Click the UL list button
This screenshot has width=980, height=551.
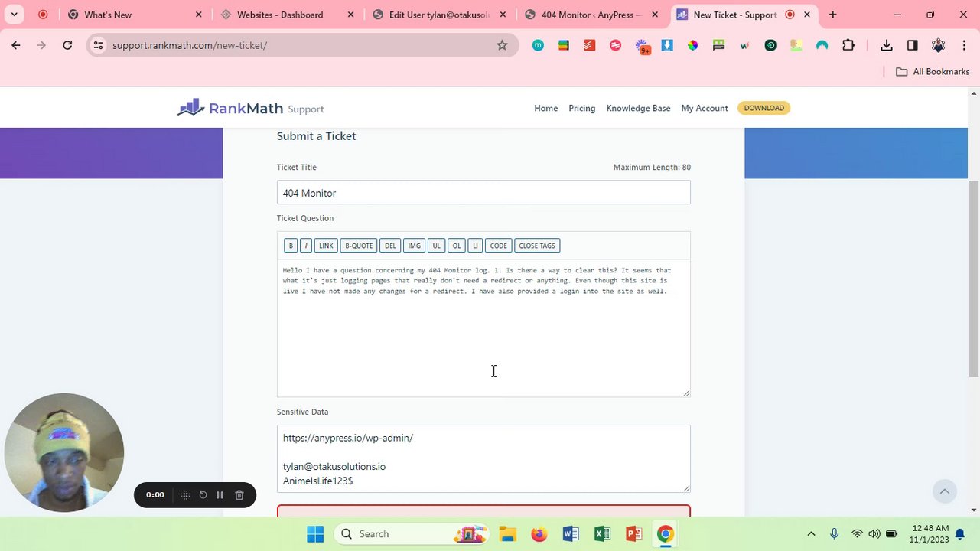pyautogui.click(x=436, y=246)
